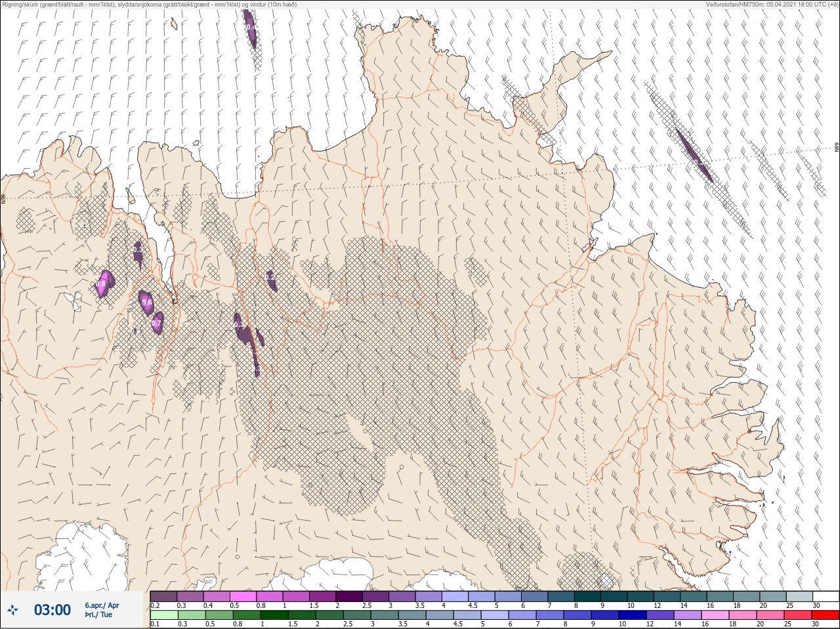Click the pinwheel weather logo beside 03:00
Image resolution: width=840 pixels, height=629 pixels.
tap(13, 611)
